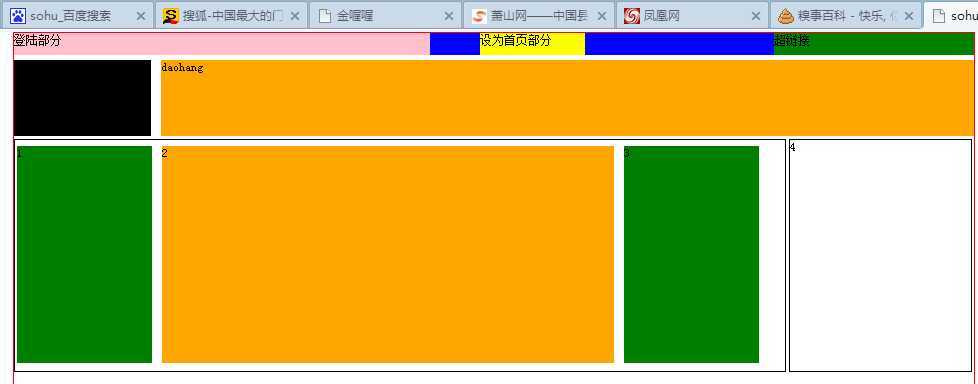Screen dimensions: 978x384
Task: Click the green 超链接 block
Action: click(x=874, y=44)
